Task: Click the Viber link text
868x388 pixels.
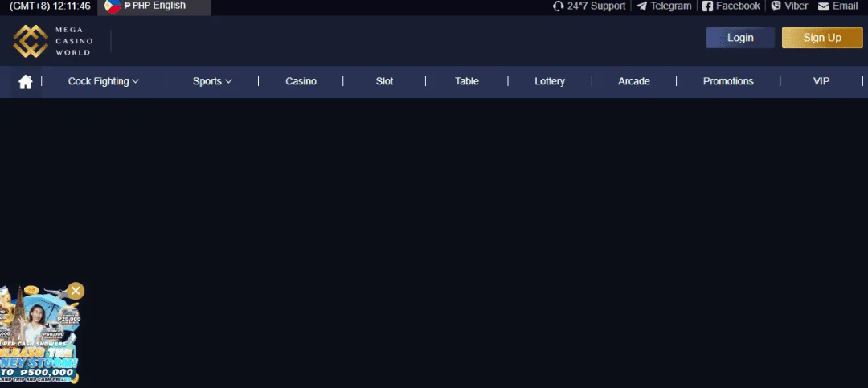Action: (x=796, y=6)
